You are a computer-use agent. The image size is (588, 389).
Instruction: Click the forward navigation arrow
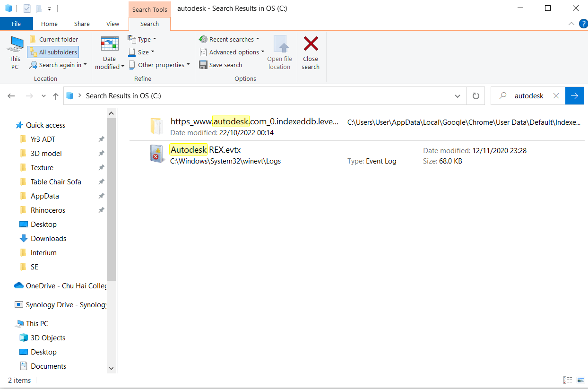29,96
